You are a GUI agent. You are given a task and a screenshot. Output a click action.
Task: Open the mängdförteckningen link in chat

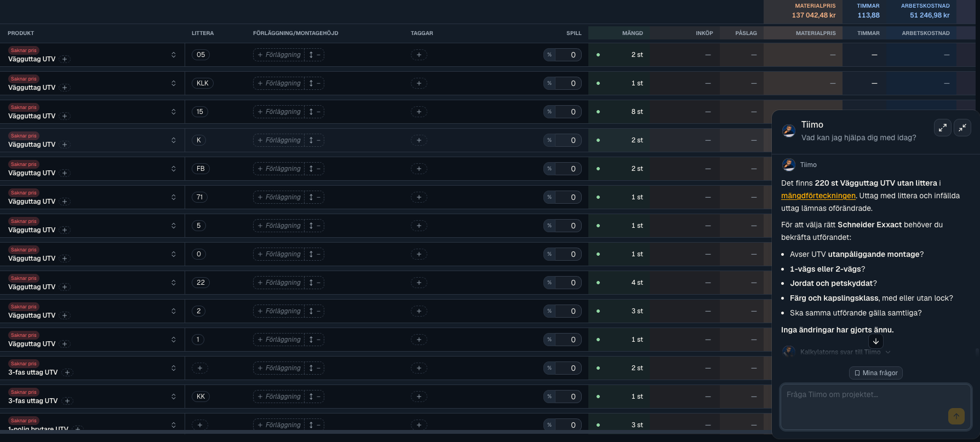(x=818, y=196)
